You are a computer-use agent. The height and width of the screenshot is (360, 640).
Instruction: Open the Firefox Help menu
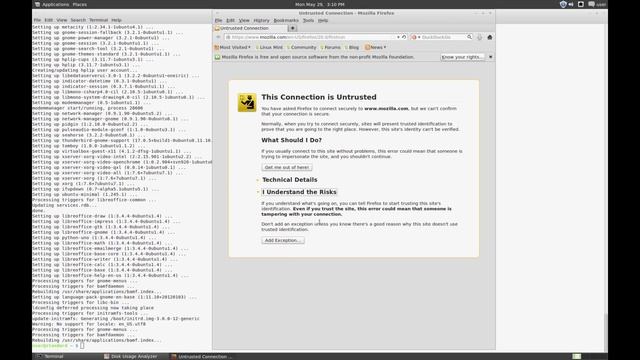tap(323, 20)
